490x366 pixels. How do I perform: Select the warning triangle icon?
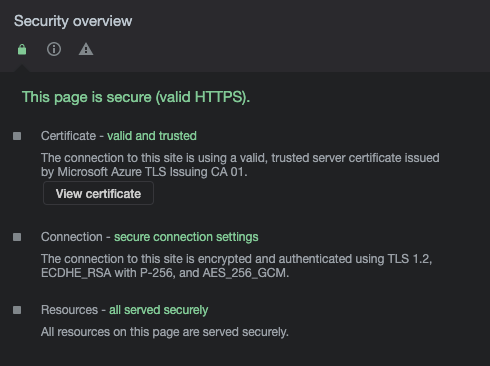[x=86, y=49]
